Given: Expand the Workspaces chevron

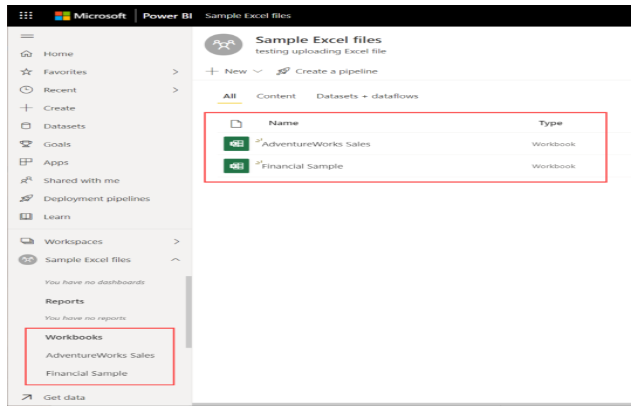Looking at the screenshot, I should pyautogui.click(x=176, y=241).
